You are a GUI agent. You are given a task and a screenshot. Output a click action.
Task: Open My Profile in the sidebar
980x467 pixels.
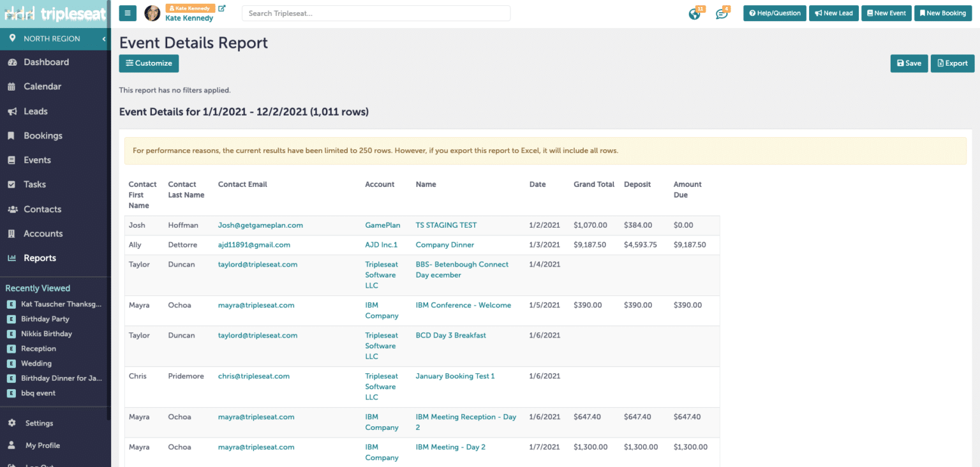point(42,445)
